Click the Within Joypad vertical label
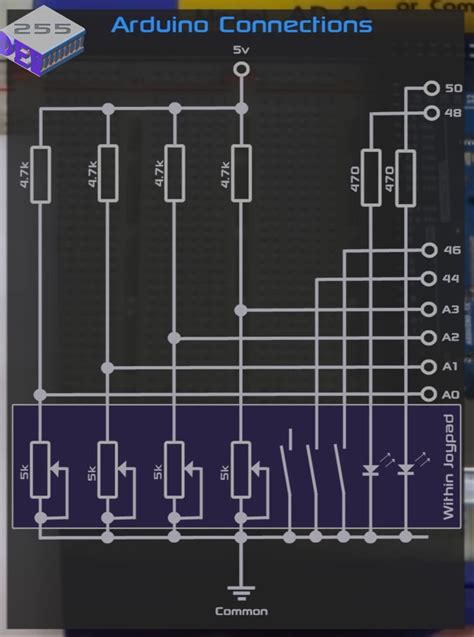The image size is (474, 637). click(448, 467)
